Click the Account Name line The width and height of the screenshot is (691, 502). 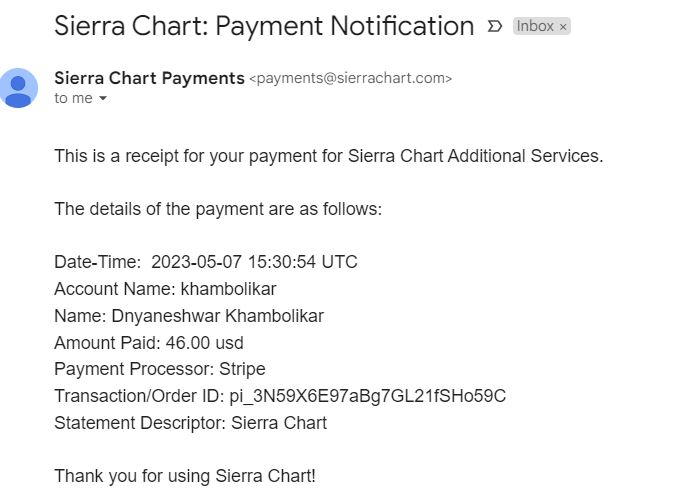tap(165, 289)
